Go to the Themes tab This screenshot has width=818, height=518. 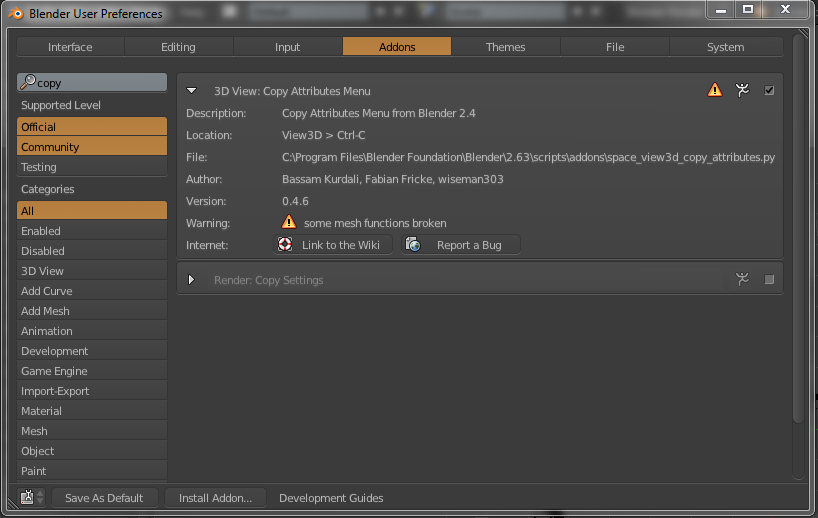tap(506, 47)
